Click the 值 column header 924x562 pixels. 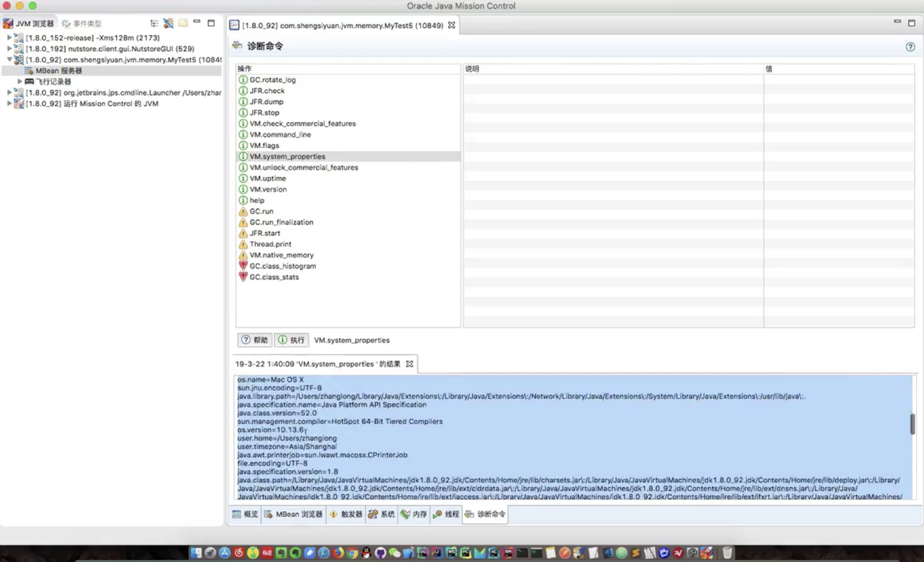coord(839,69)
